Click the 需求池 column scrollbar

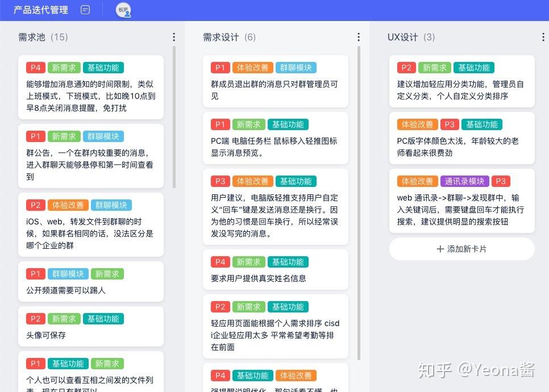coord(174,117)
